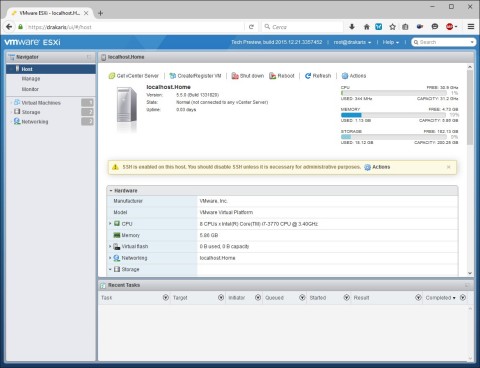Open the Task column filter
480x368 pixels.
(x=166, y=297)
